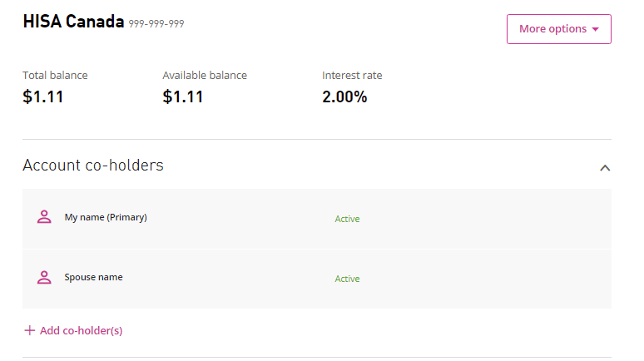The width and height of the screenshot is (644, 361).
Task: Click the HISA Canada account title
Action: (73, 22)
